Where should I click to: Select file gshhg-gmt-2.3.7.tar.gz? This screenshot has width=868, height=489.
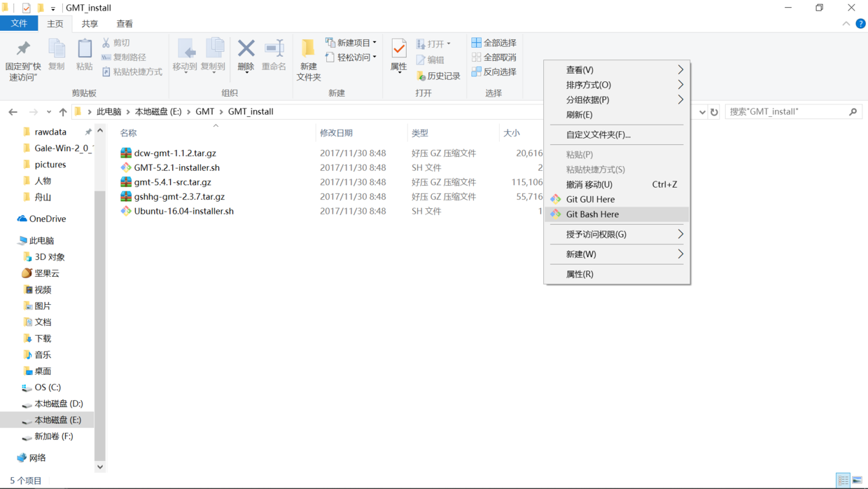coord(179,197)
